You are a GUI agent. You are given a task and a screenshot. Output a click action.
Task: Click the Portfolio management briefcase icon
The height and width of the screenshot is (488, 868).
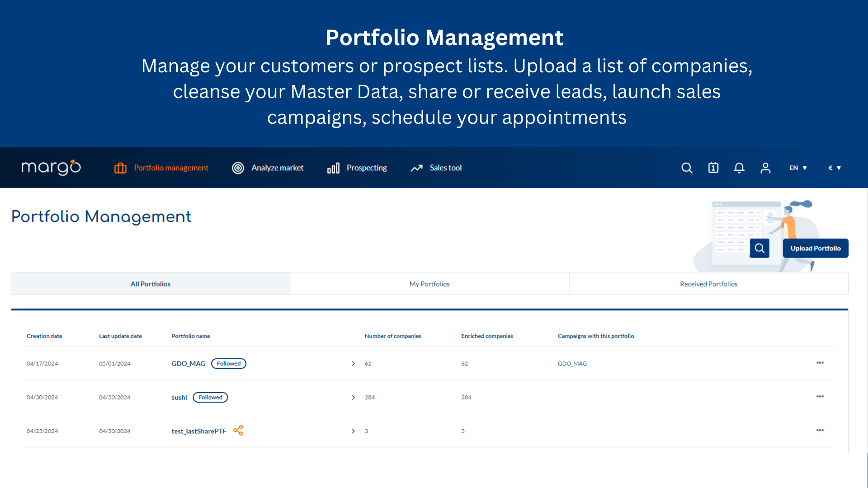(120, 168)
